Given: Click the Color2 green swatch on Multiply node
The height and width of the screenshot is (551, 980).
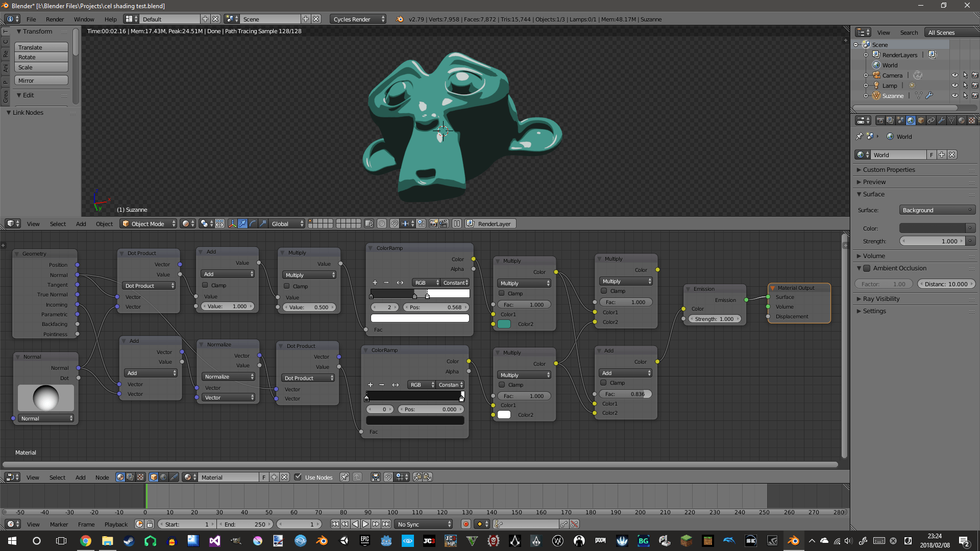Looking at the screenshot, I should pyautogui.click(x=504, y=324).
